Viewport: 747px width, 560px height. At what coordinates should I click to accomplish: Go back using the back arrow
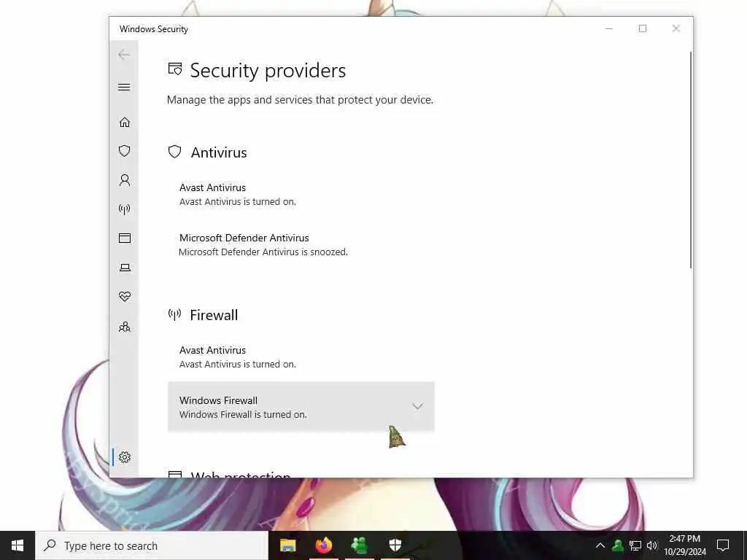pos(124,55)
